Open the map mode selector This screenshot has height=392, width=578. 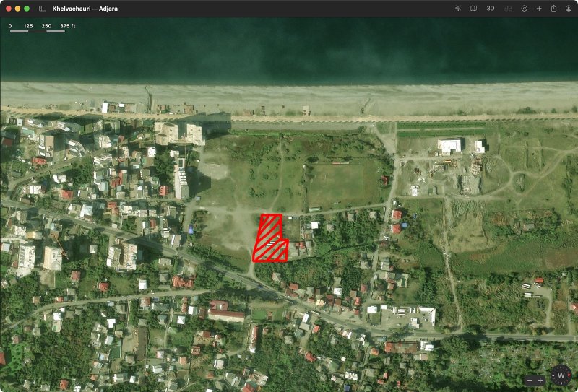click(474, 9)
